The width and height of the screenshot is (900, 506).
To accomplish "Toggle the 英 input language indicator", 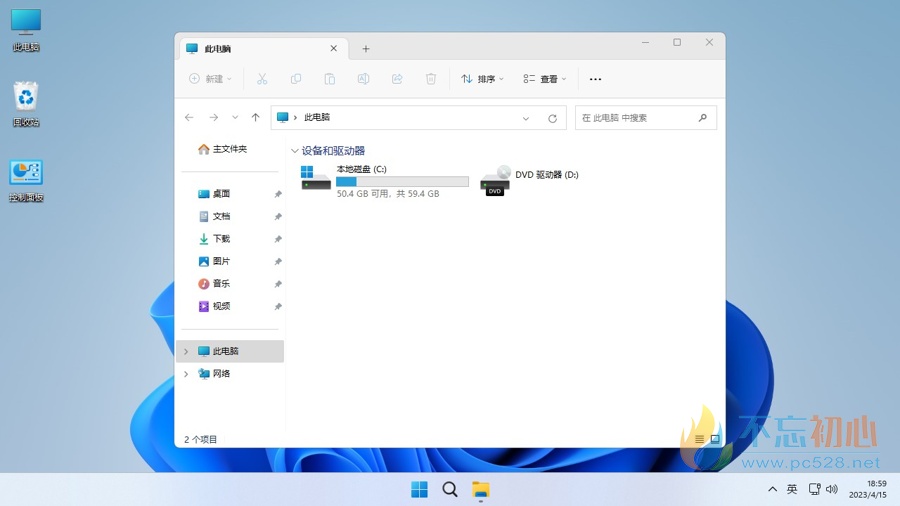I will [792, 489].
